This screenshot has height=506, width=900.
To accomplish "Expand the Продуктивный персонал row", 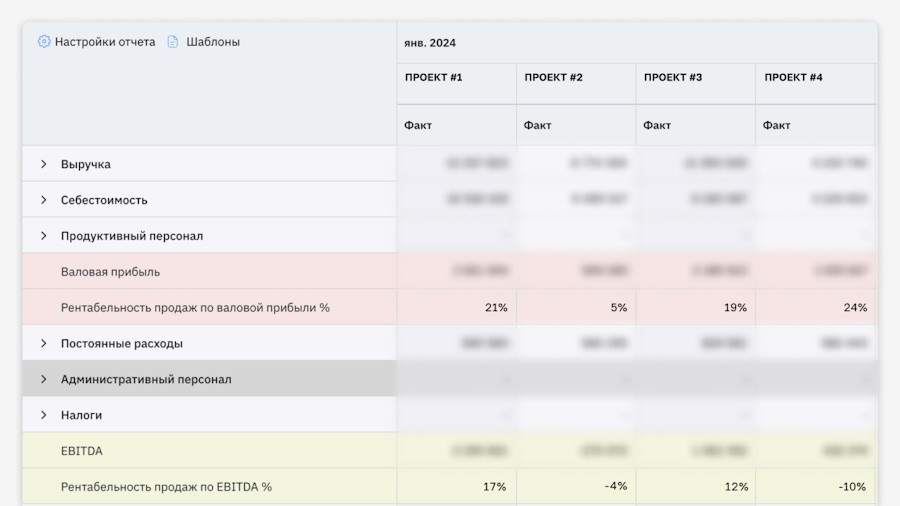I will coord(44,236).
